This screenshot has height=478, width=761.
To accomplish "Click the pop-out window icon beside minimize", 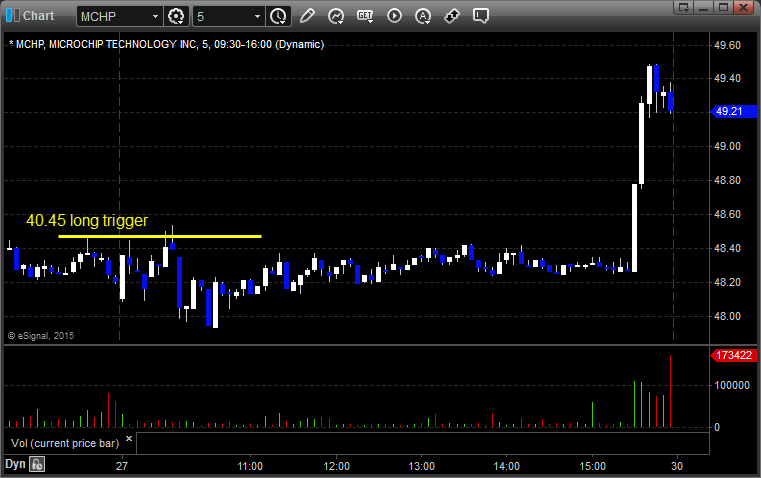I will (683, 7).
